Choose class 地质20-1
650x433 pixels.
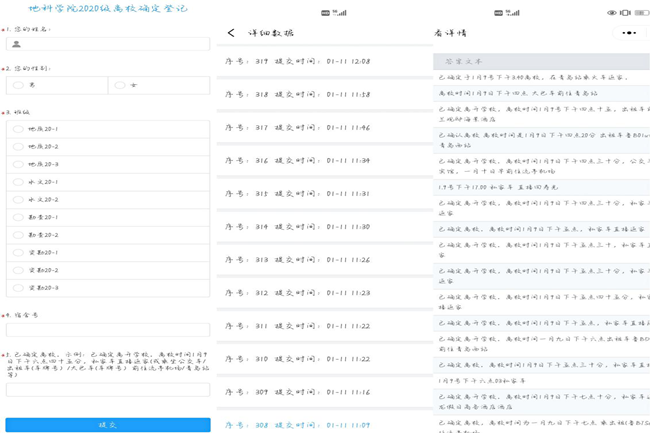pos(108,129)
